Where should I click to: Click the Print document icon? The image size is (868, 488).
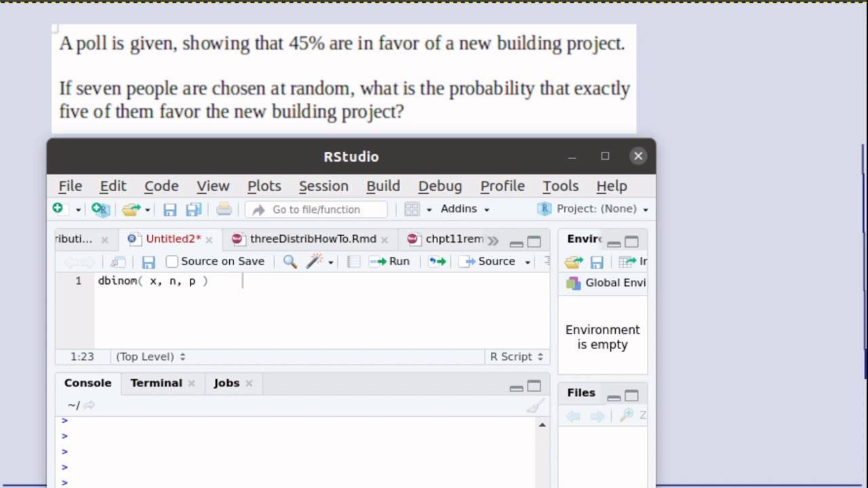224,209
